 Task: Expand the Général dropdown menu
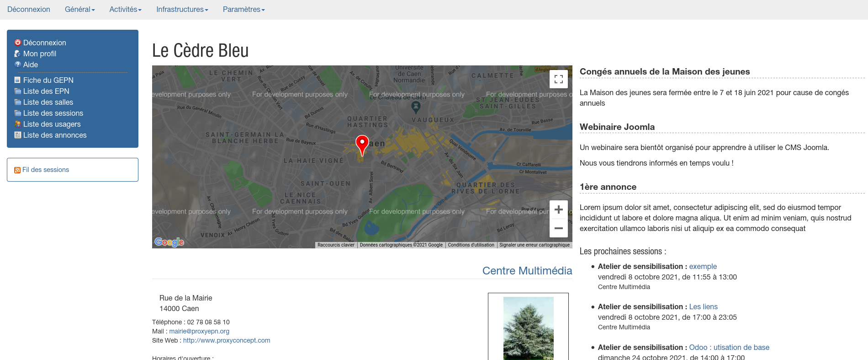(79, 10)
